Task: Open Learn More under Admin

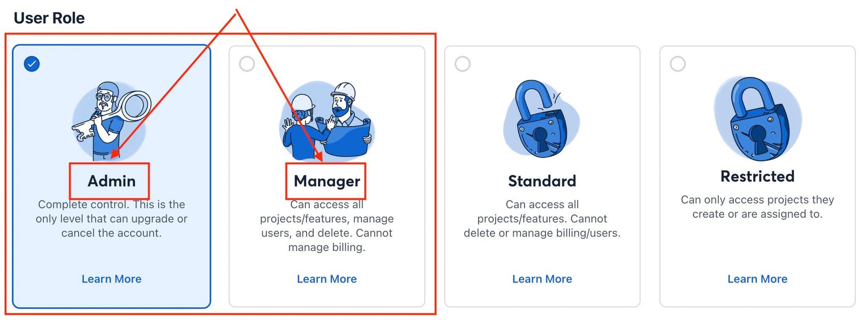Action: tap(111, 279)
